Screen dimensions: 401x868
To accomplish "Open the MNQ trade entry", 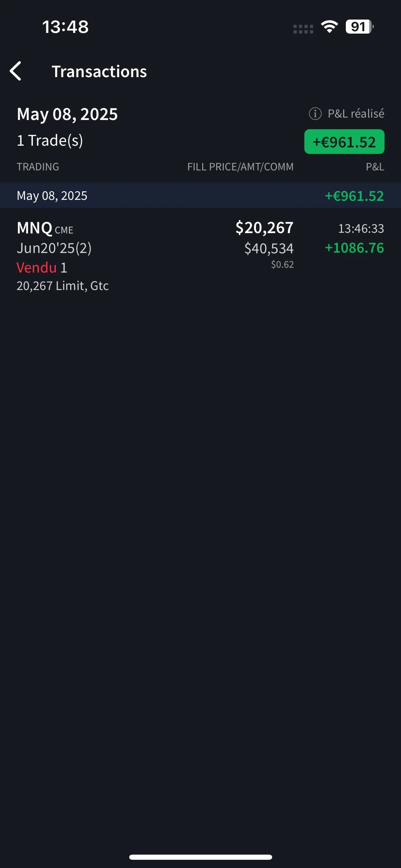I will (35, 228).
